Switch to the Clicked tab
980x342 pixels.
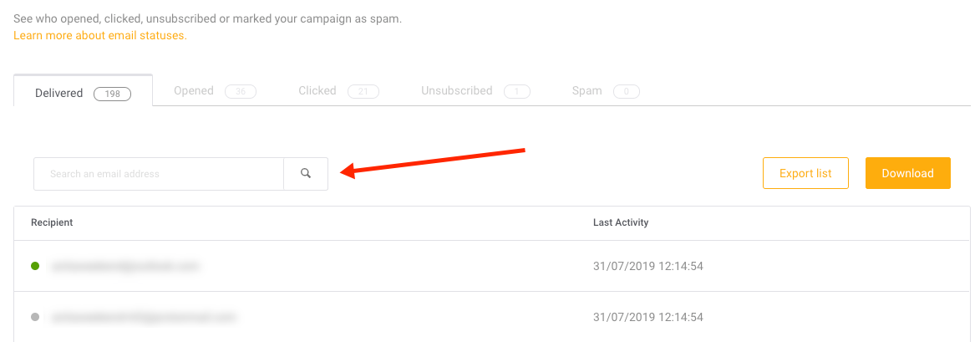coord(338,91)
